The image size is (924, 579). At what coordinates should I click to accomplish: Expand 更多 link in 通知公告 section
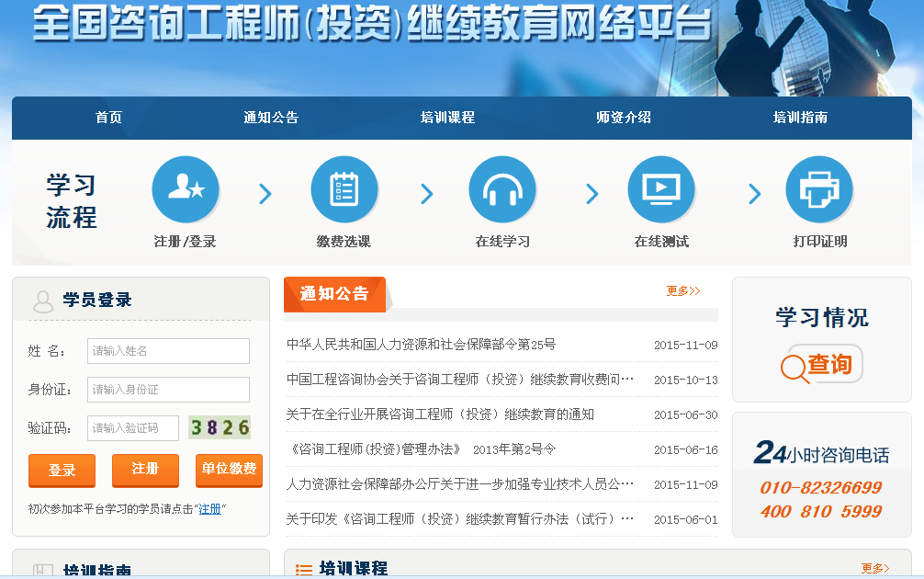click(682, 291)
